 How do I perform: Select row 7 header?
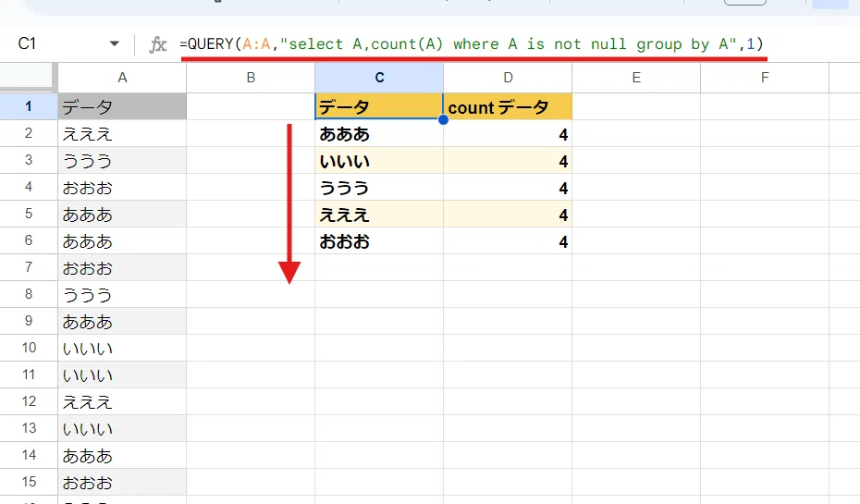29,267
